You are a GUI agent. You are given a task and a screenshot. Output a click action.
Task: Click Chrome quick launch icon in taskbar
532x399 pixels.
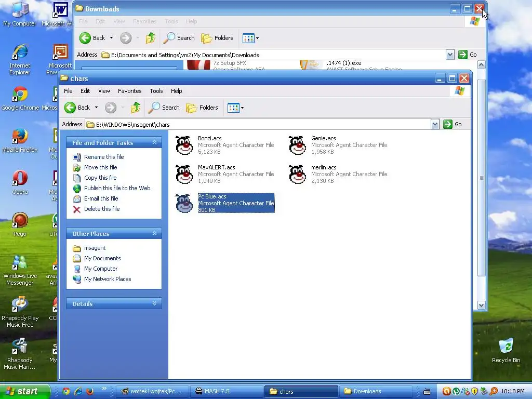click(66, 391)
